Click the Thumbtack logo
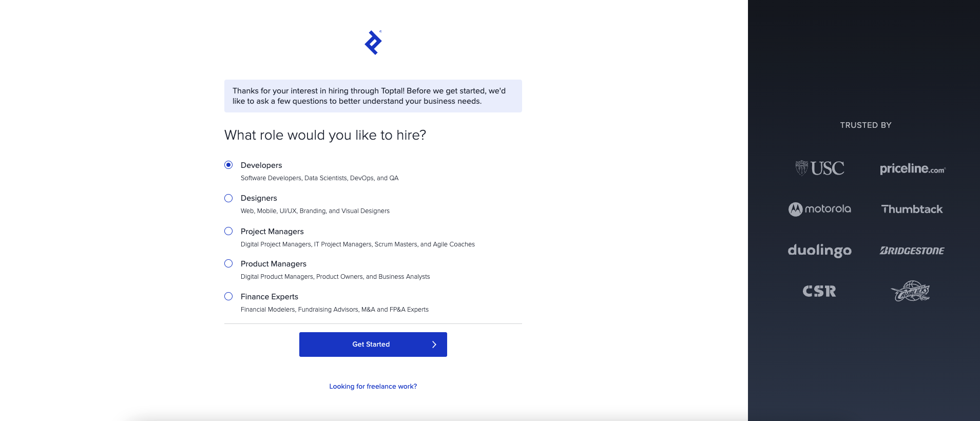The height and width of the screenshot is (421, 980). tap(912, 209)
